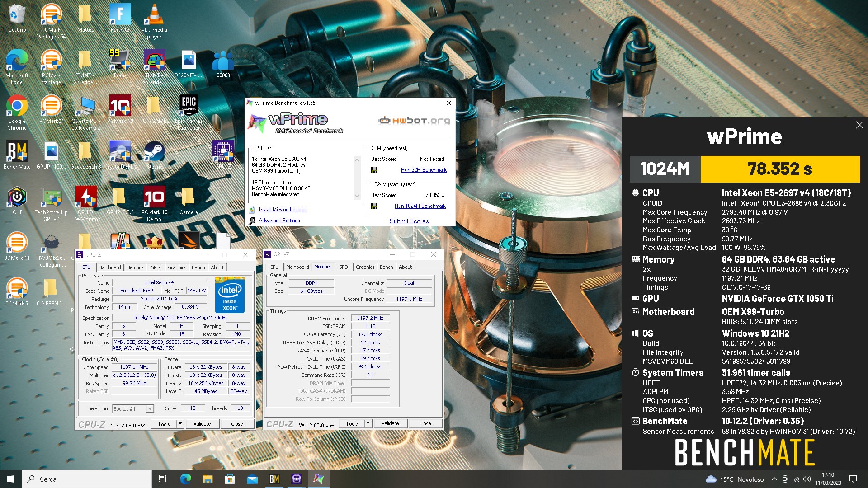
Task: Open File Explorer from taskbar
Action: (x=208, y=479)
